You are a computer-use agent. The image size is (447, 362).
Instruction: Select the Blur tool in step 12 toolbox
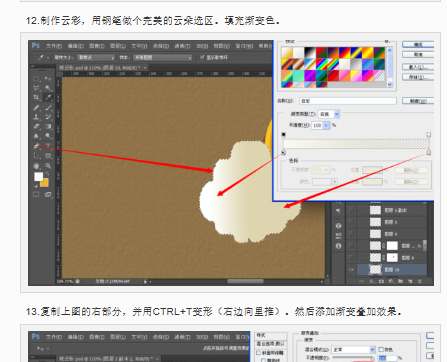[36, 136]
